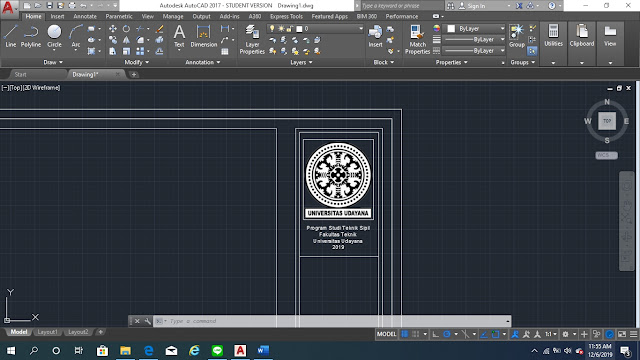640x360 pixels.
Task: Toggle snap mode in status bar
Action: click(416, 334)
